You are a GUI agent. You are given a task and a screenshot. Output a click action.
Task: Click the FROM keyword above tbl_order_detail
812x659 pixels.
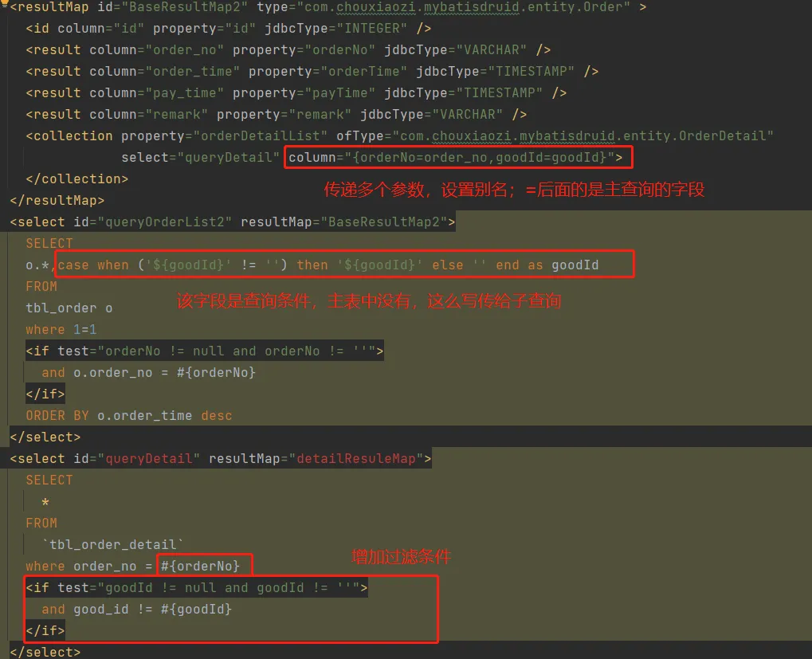point(41,523)
